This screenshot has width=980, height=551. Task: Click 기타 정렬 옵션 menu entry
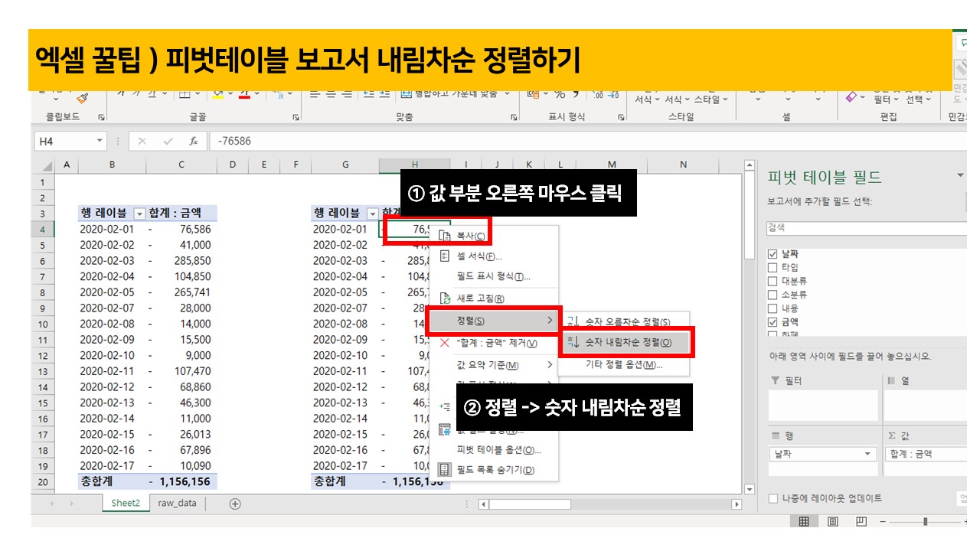tap(624, 364)
